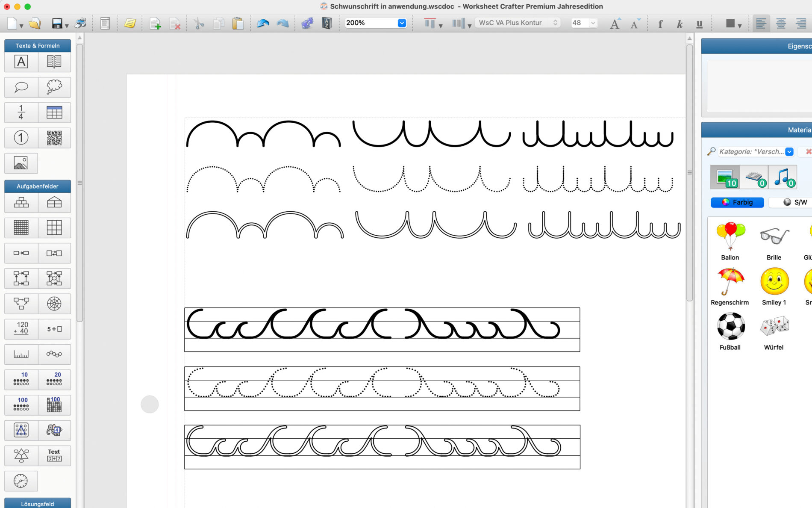Viewport: 812px width, 508px height.
Task: Insert the hundred dots field item
Action: coord(21,405)
